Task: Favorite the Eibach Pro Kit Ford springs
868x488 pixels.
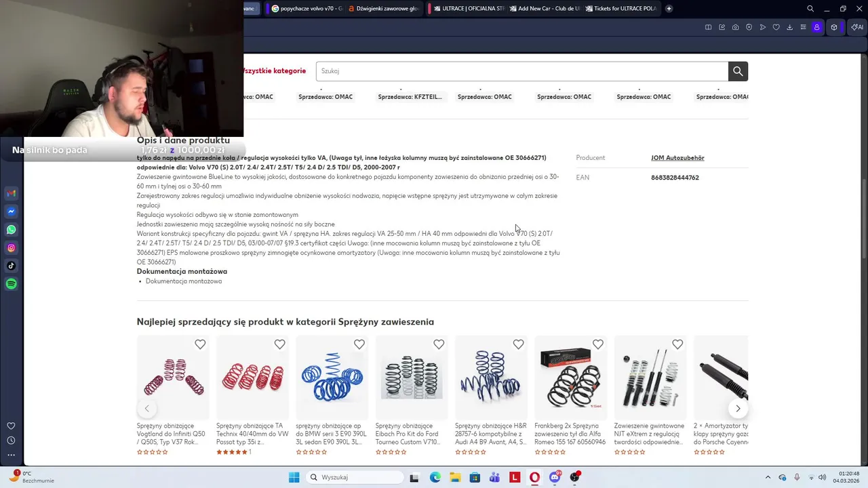Action: coord(439,344)
